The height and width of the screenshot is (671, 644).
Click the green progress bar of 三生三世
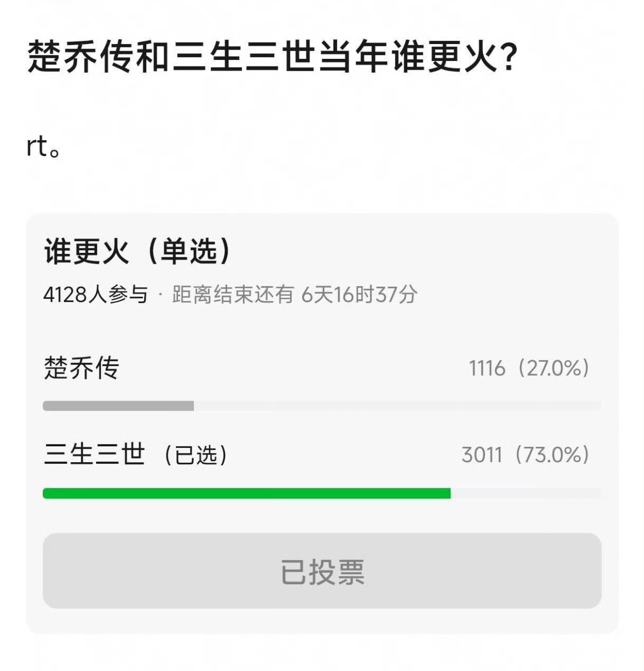click(x=246, y=493)
